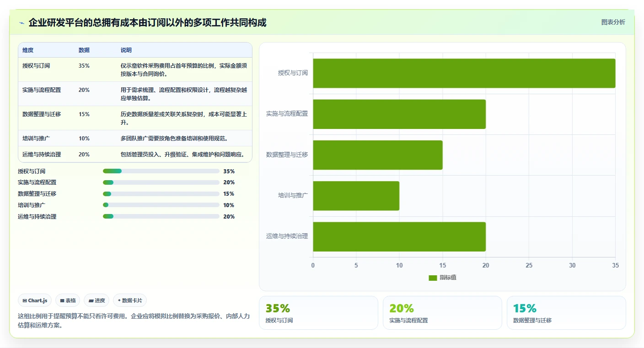Select the 运维与持续治理 table row name
The width and height of the screenshot is (644, 348).
coord(42,155)
